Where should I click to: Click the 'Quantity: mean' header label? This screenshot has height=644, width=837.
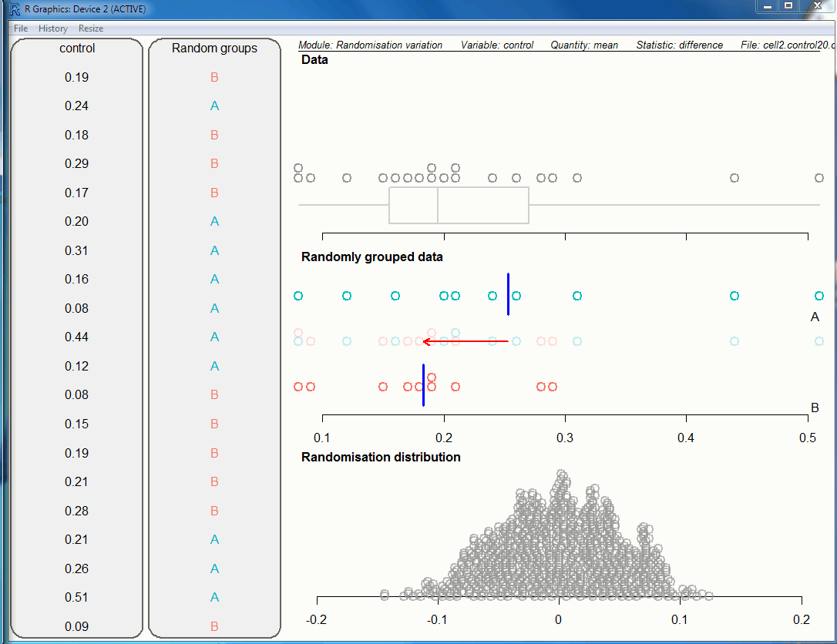(x=584, y=45)
